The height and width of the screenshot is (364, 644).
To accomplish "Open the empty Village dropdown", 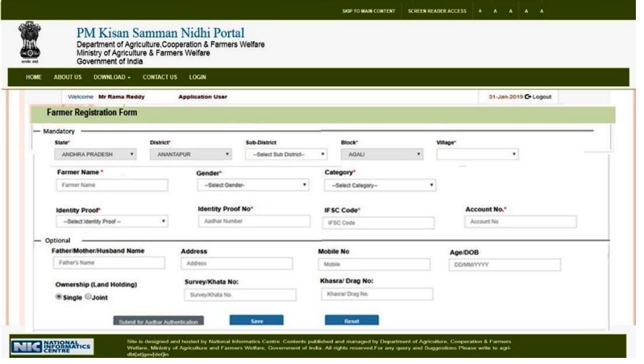I will coord(477,155).
